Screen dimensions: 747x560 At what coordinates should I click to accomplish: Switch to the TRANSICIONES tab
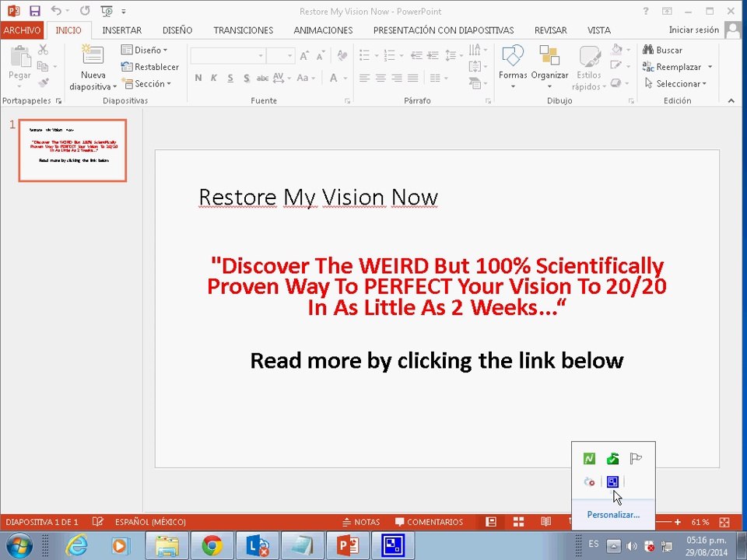(244, 30)
